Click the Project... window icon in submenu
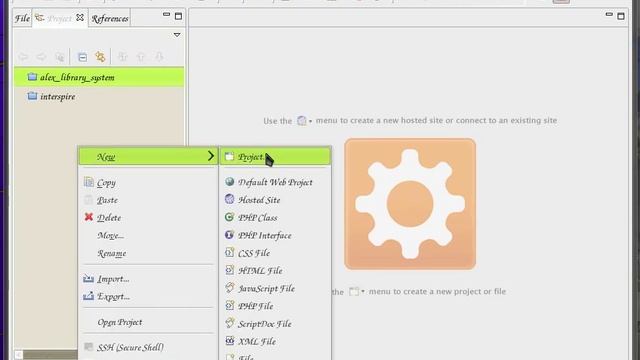640x360 pixels. tap(229, 156)
